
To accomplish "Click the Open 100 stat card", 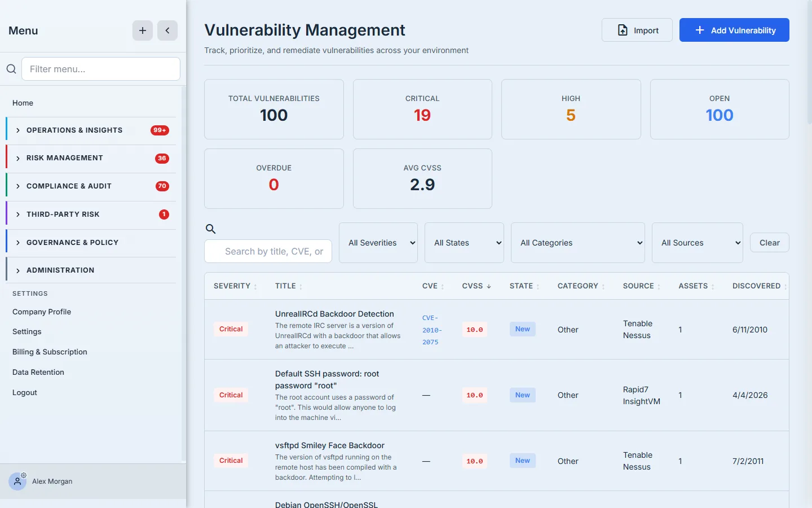I will point(720,109).
